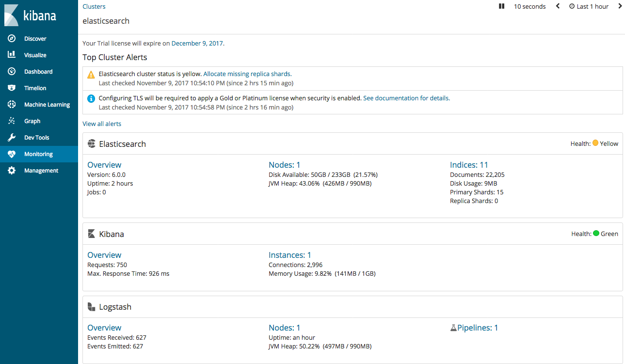
Task: Select Monitoring in the sidebar
Action: click(39, 154)
